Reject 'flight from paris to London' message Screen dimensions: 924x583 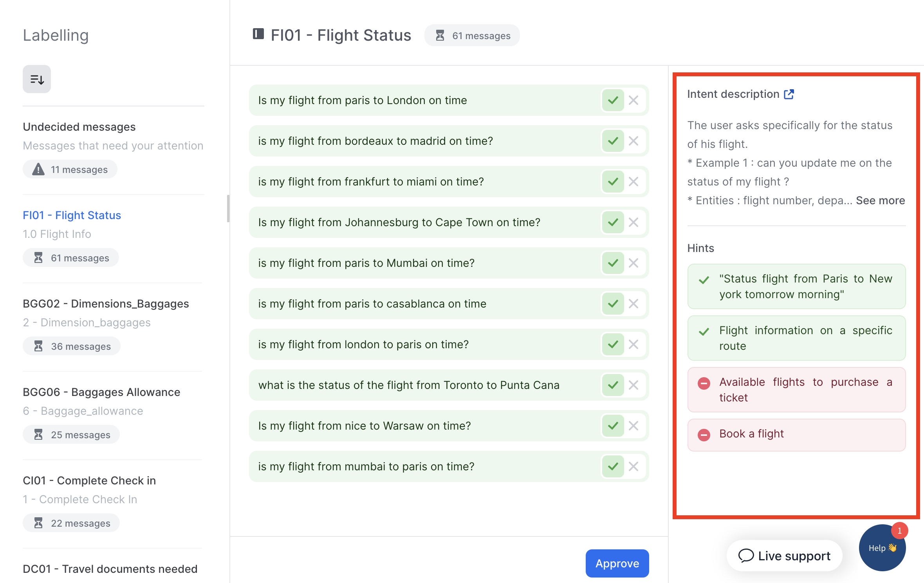click(x=633, y=101)
